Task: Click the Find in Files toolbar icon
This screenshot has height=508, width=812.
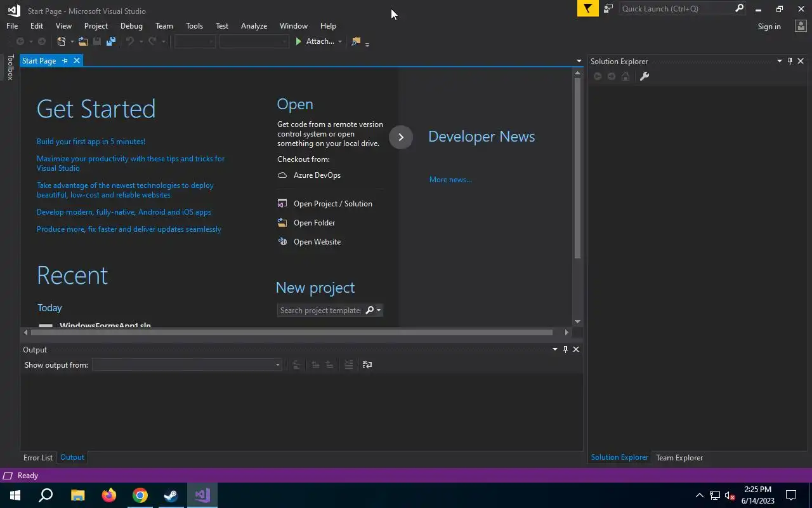Action: click(356, 41)
